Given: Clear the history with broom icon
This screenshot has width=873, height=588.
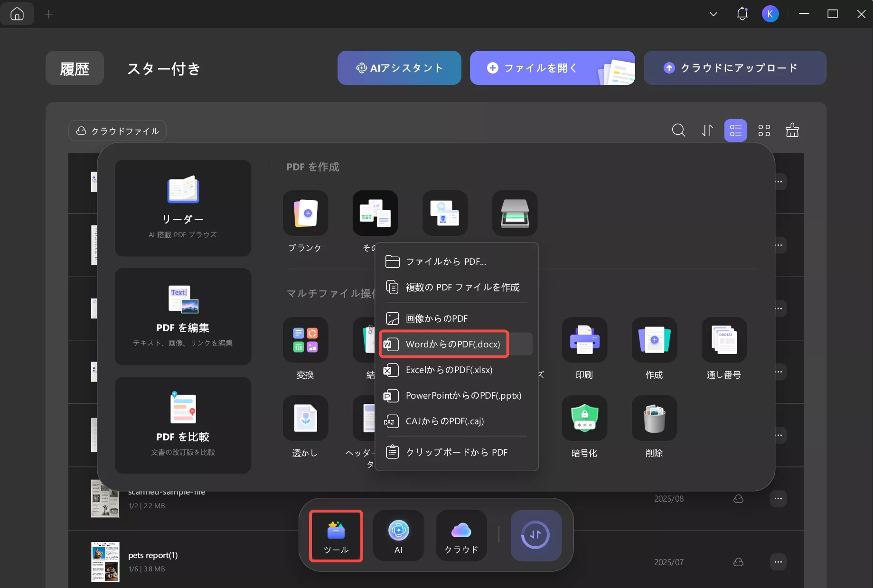Looking at the screenshot, I should tap(792, 130).
